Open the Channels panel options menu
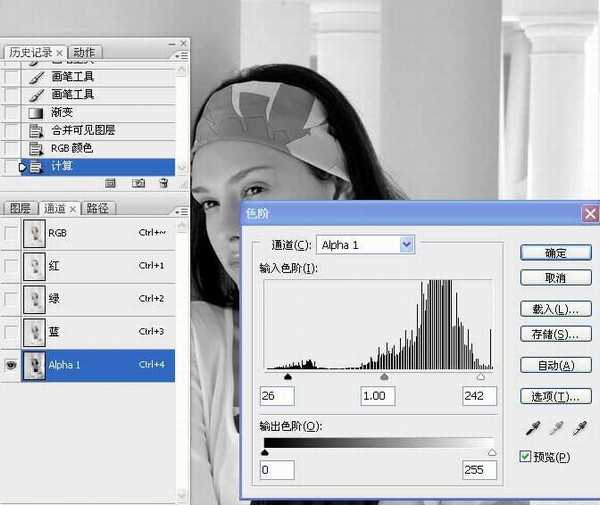This screenshot has width=600, height=505. (179, 211)
